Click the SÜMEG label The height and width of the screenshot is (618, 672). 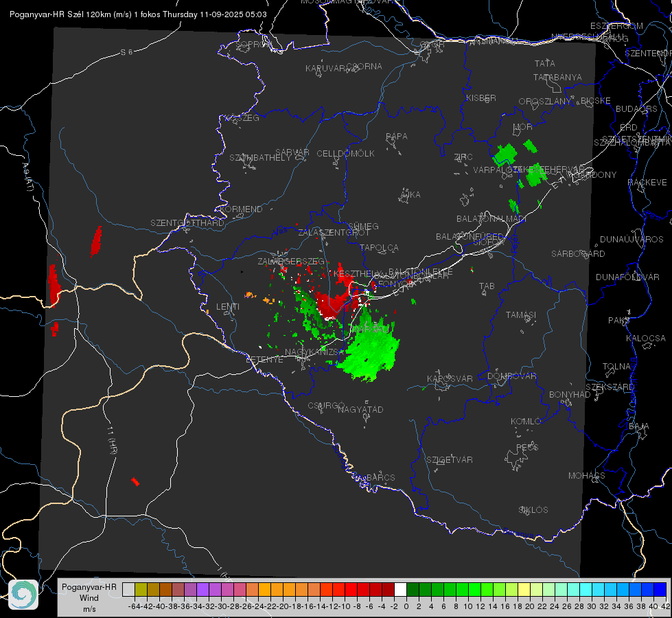(x=363, y=226)
